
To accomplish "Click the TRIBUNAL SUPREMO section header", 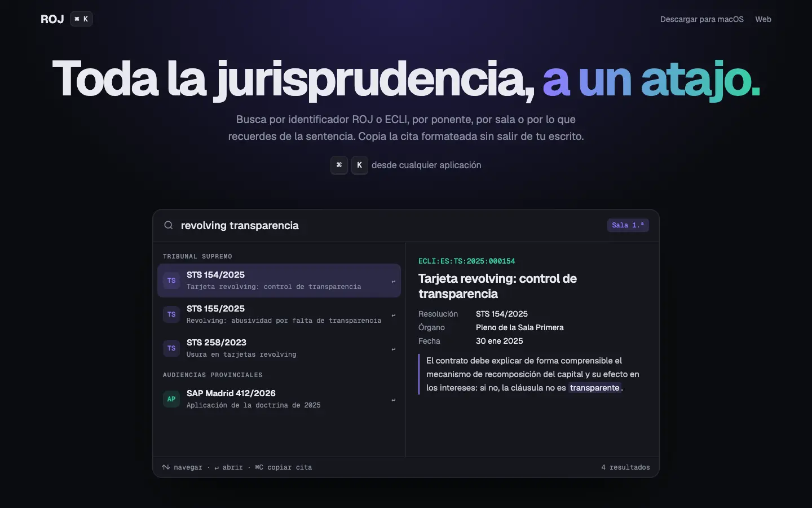I will coord(197,256).
